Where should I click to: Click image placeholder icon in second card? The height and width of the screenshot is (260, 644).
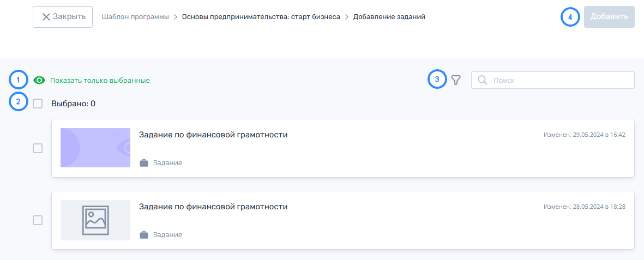95,220
